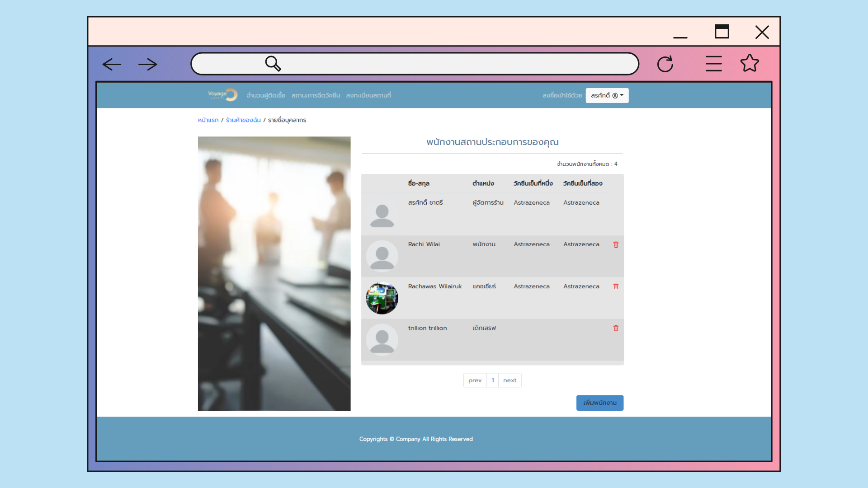Click the reload page icon
This screenshot has width=868, height=488.
click(x=665, y=64)
